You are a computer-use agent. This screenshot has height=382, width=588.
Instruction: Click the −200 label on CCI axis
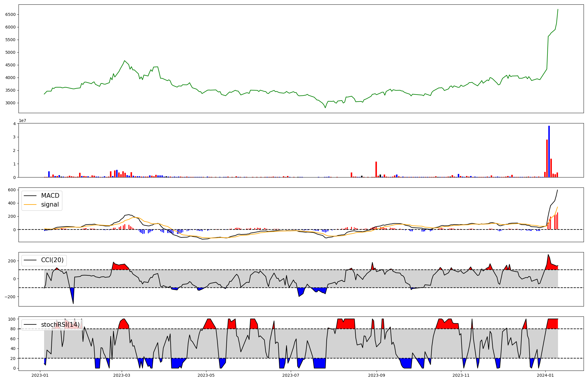(10, 297)
